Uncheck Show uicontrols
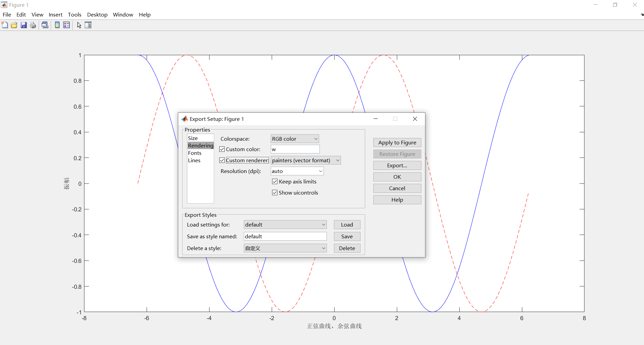 click(275, 192)
